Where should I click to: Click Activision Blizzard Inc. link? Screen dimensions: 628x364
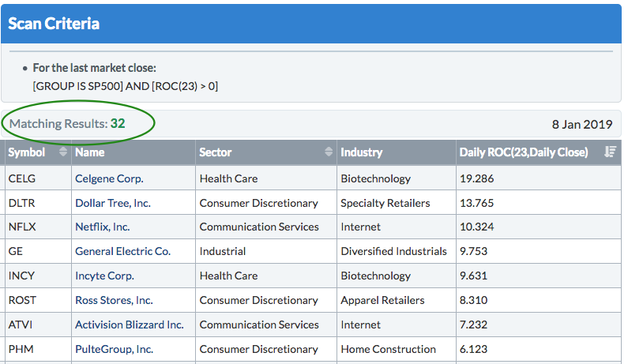click(129, 325)
